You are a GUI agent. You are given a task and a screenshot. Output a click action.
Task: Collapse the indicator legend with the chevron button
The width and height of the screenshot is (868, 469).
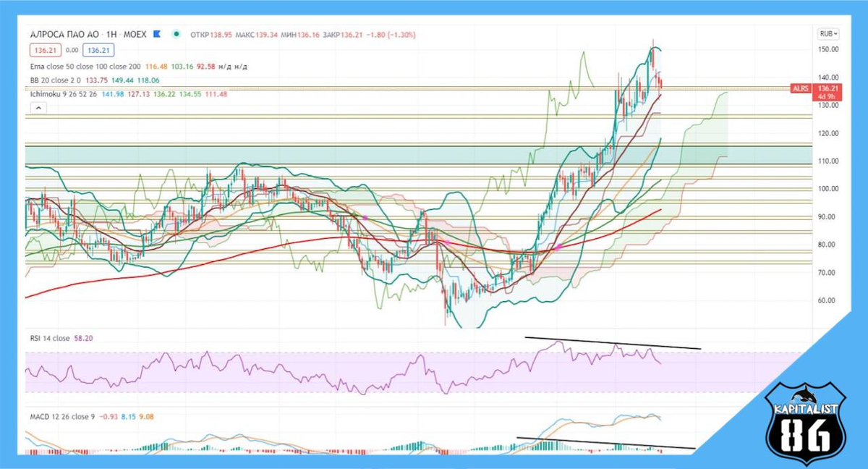(x=38, y=108)
